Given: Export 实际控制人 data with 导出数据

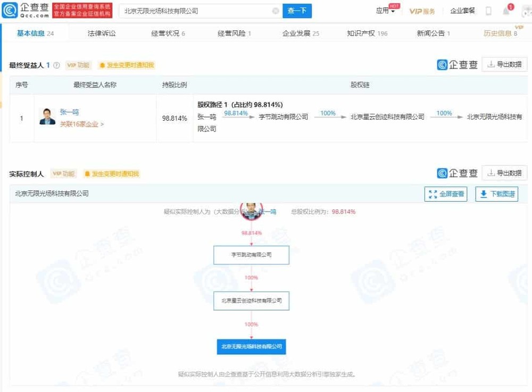Looking at the screenshot, I should tap(504, 173).
